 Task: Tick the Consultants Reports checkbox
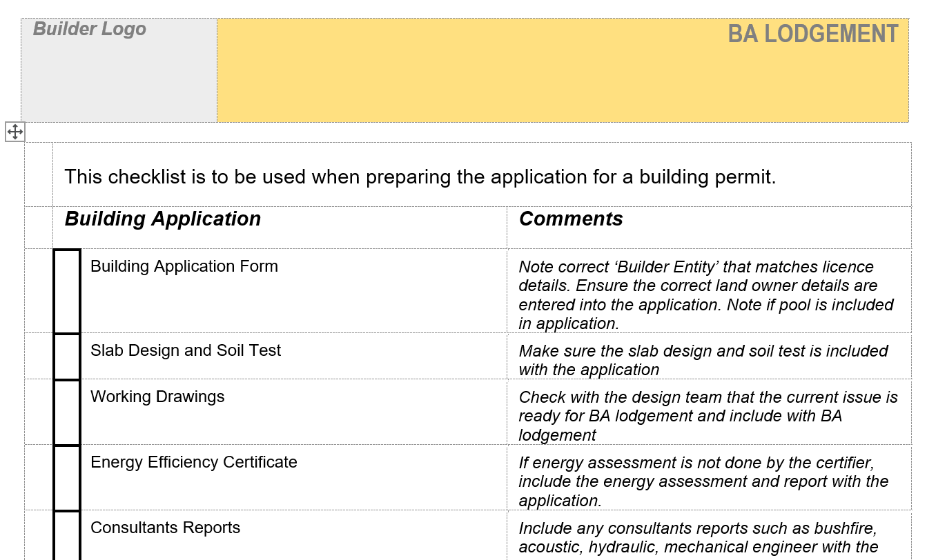click(67, 536)
